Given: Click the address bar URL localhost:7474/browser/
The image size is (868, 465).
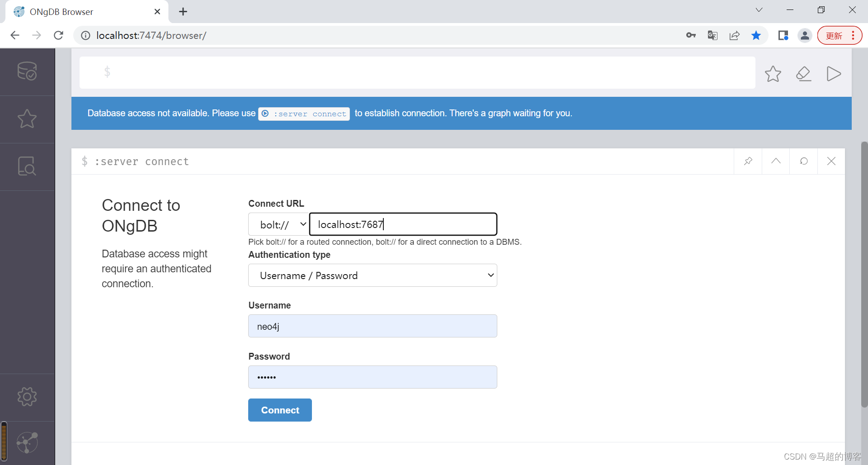Looking at the screenshot, I should click(151, 35).
